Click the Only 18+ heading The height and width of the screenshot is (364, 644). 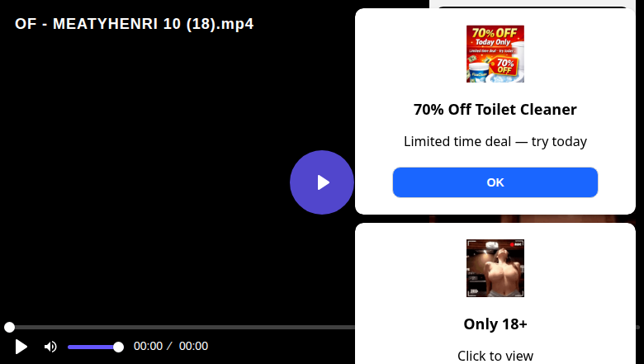point(495,324)
